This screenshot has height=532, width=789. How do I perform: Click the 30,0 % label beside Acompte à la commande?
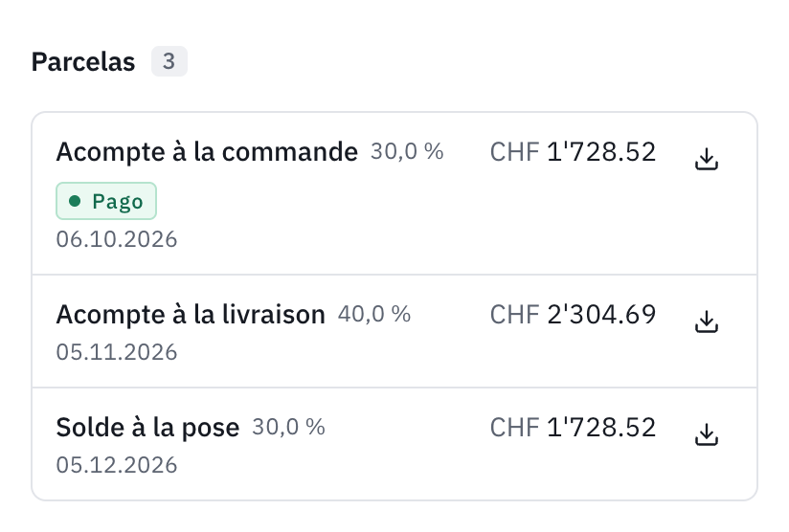tap(407, 152)
